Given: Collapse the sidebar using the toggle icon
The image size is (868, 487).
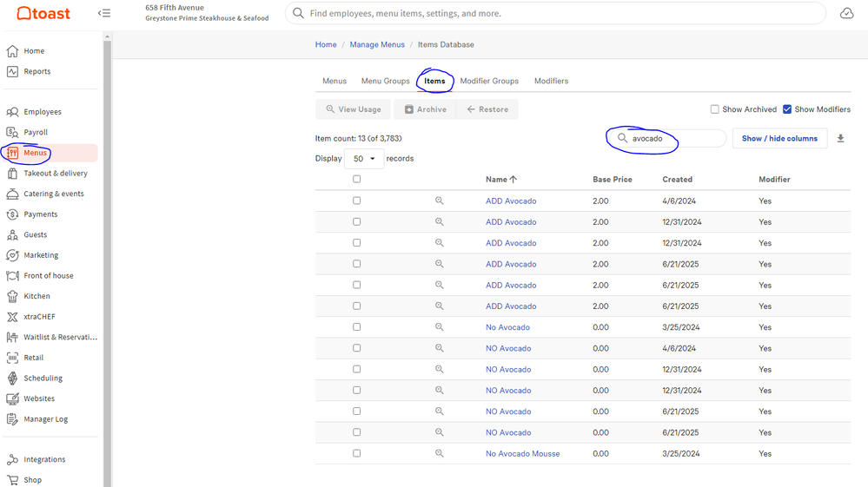Looking at the screenshot, I should 104,13.
